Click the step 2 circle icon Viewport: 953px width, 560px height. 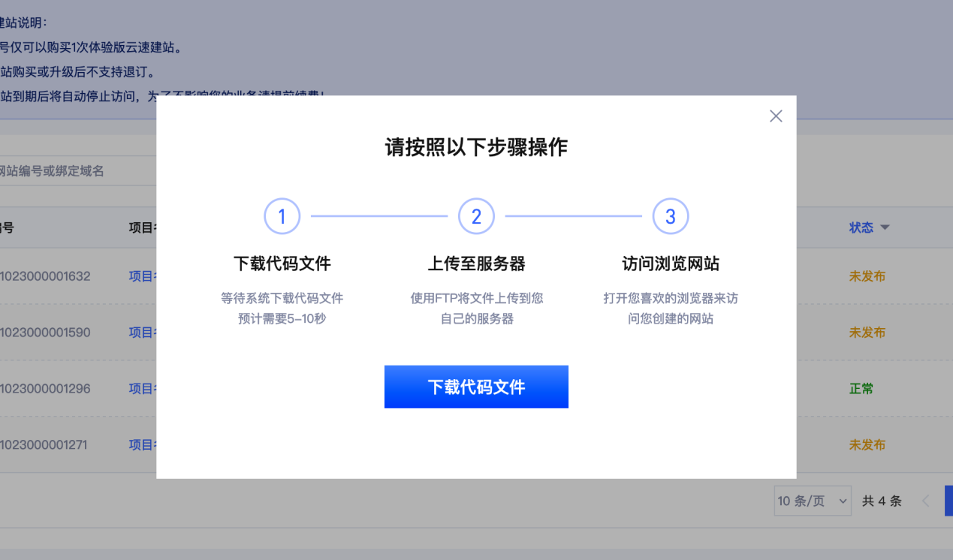pos(476,217)
